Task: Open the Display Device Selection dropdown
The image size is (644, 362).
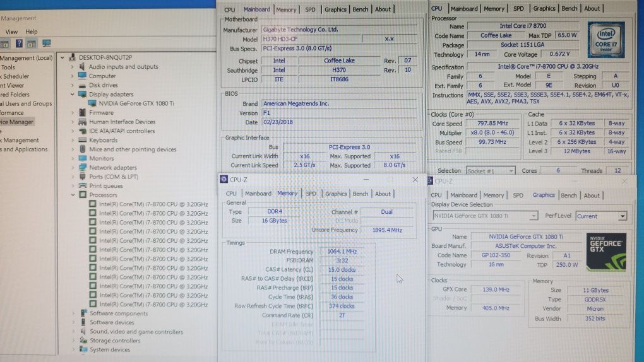Action: tap(533, 216)
